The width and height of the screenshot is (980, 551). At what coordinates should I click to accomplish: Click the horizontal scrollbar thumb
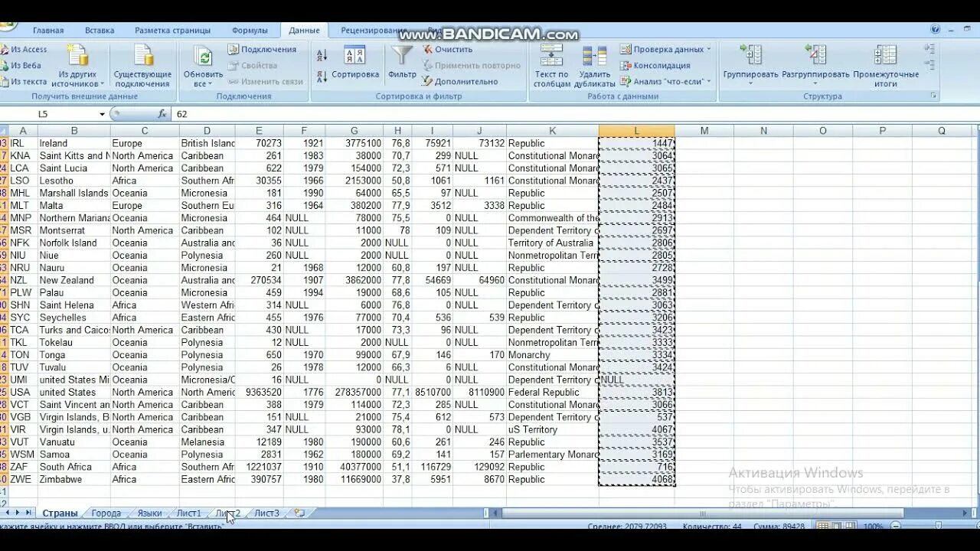pos(702,514)
